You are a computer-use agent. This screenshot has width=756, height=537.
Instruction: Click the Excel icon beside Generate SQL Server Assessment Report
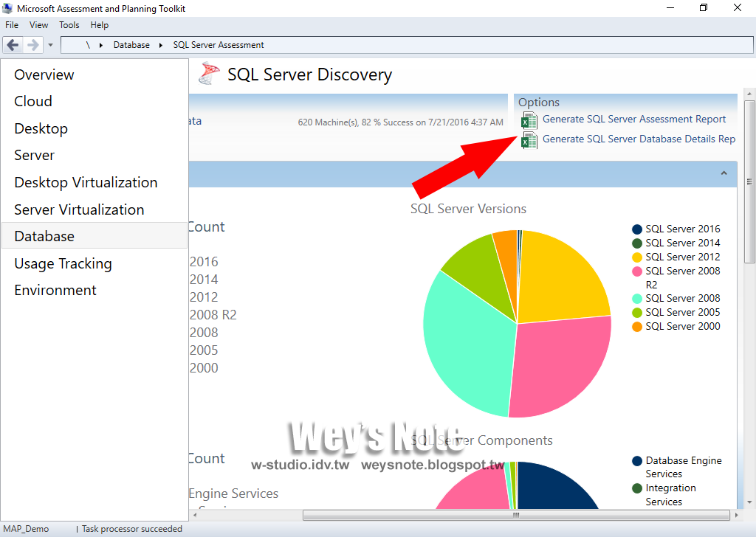coord(529,119)
